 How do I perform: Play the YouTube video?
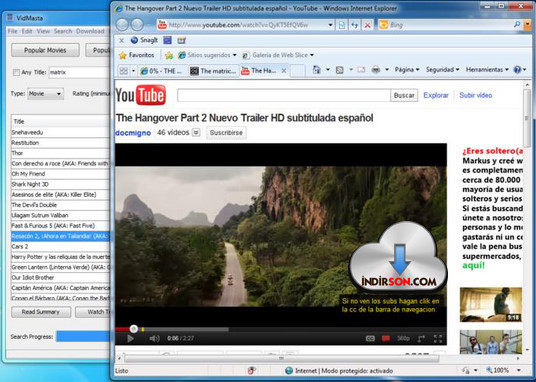click(130, 339)
